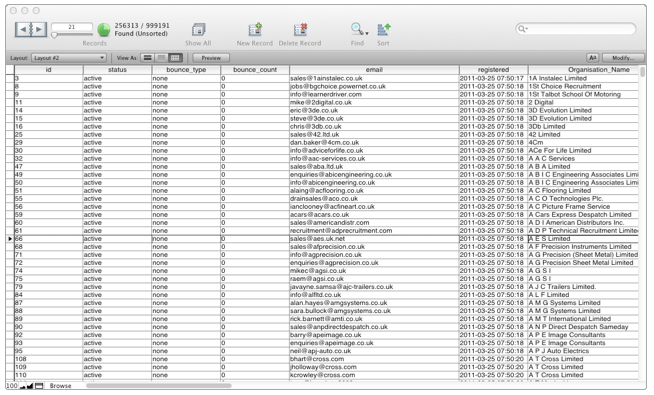654x395 pixels.
Task: Click the bounce_count column header
Action: coord(255,70)
